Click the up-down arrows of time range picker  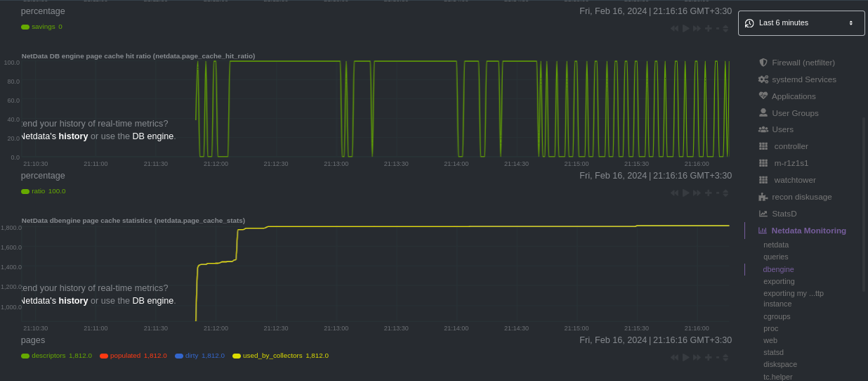(x=851, y=23)
